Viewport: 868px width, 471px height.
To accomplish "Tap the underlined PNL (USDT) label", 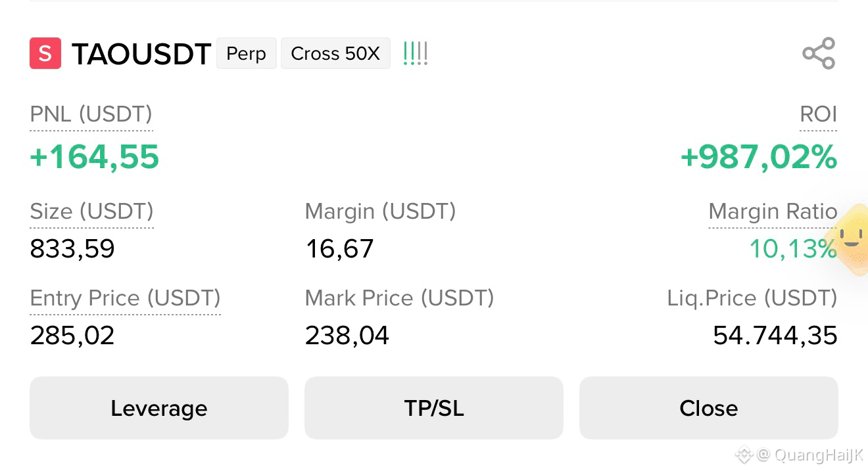I will coord(91,114).
